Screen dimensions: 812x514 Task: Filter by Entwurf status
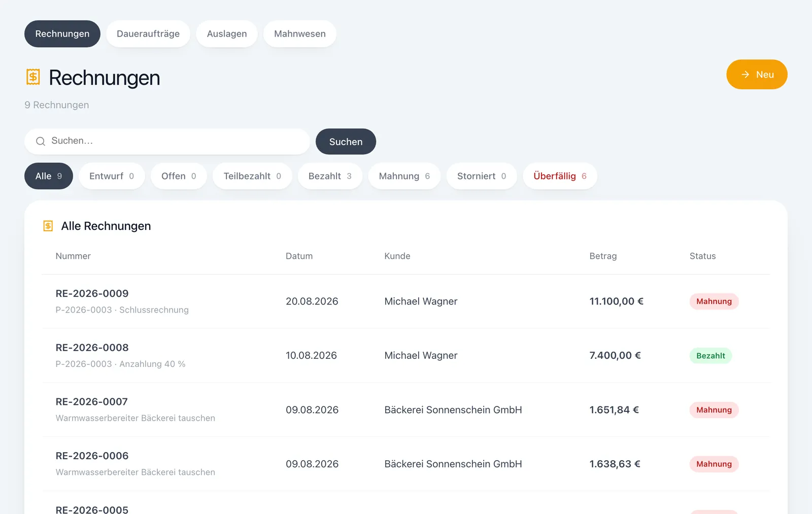[112, 176]
